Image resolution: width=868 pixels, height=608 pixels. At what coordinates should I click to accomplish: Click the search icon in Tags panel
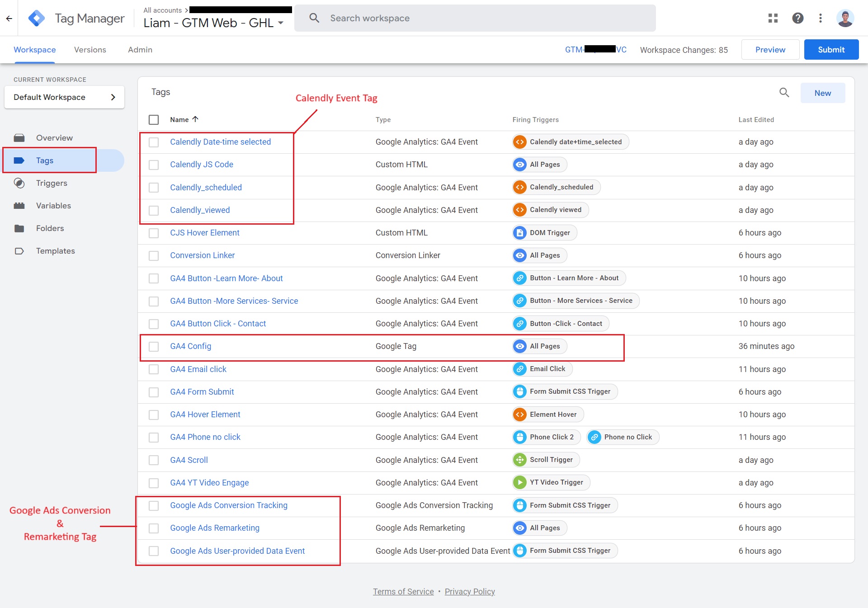(x=784, y=93)
